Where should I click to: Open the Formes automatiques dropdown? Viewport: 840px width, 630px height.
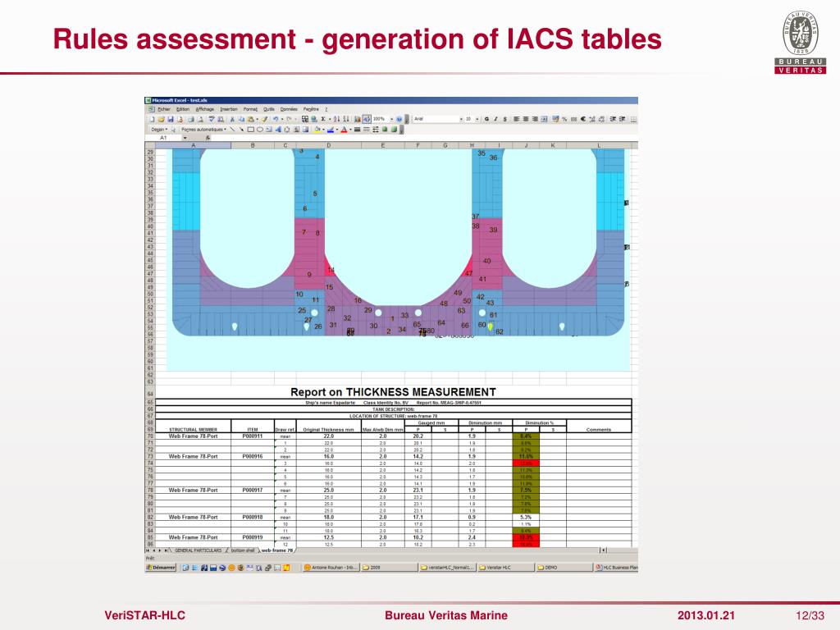pyautogui.click(x=203, y=130)
